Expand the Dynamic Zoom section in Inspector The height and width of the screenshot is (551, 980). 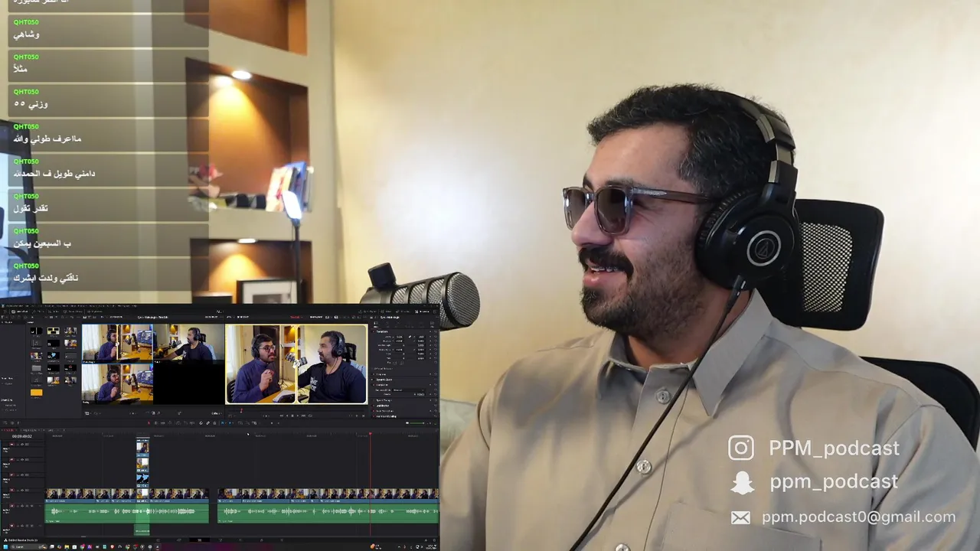384,380
